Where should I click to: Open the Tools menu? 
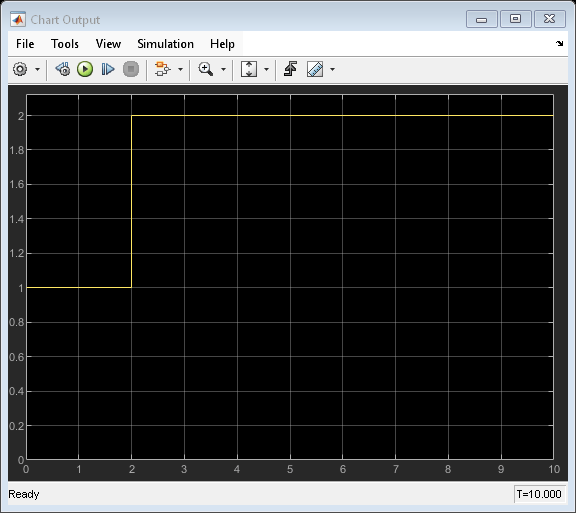tap(65, 44)
